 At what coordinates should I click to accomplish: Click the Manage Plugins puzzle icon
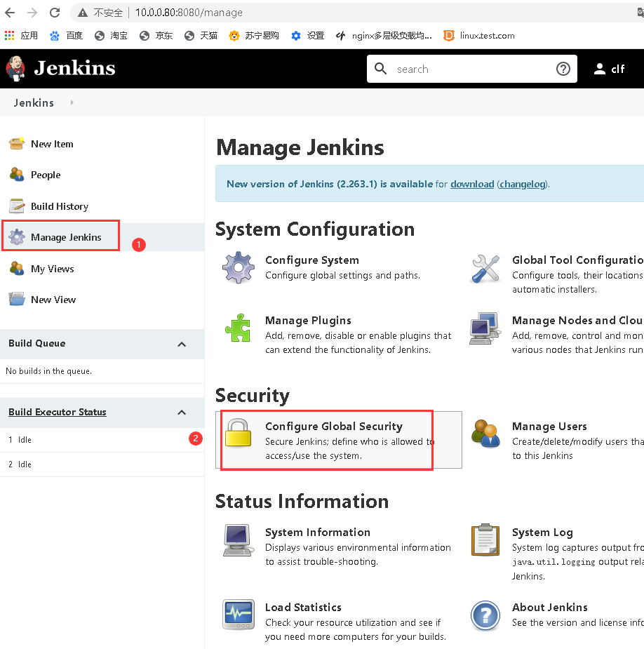tap(238, 328)
